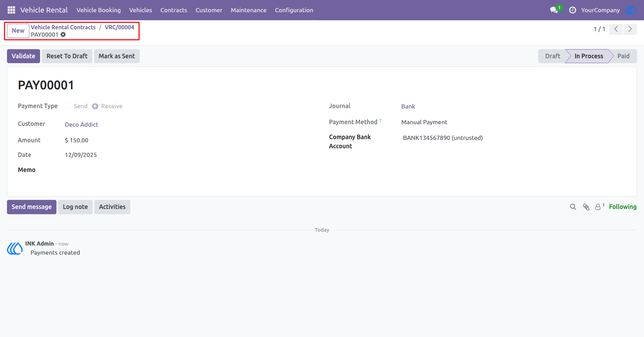The height and width of the screenshot is (337, 644).
Task: Click the In Process status stage
Action: (589, 56)
